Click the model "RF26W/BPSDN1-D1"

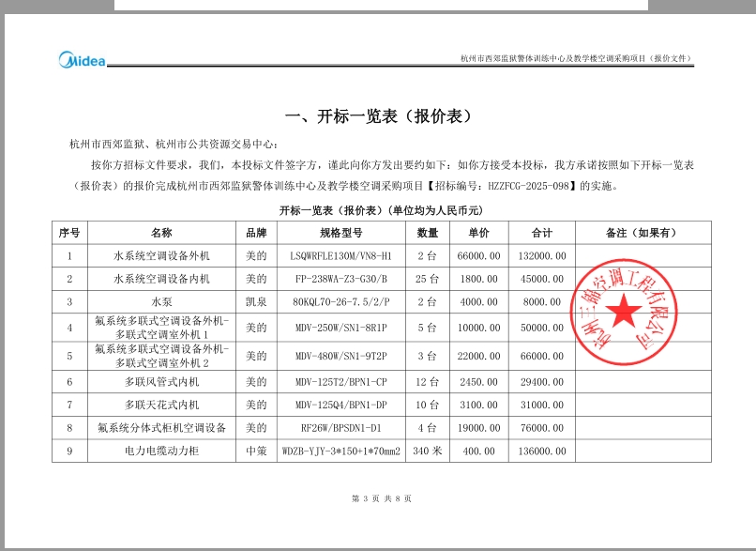[x=340, y=428]
